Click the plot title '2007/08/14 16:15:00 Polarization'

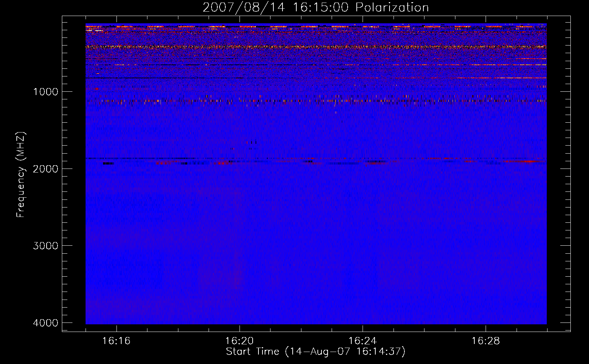click(x=316, y=7)
